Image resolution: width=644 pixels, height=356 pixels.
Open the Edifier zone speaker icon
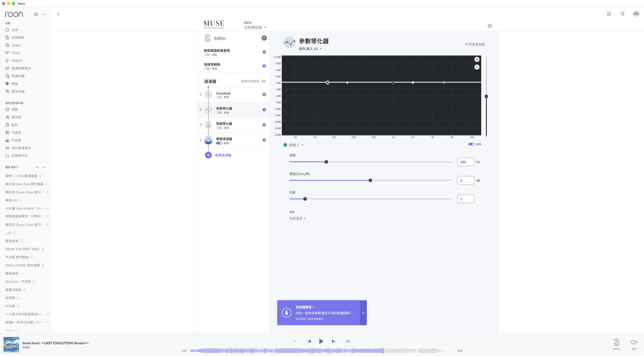point(617,342)
